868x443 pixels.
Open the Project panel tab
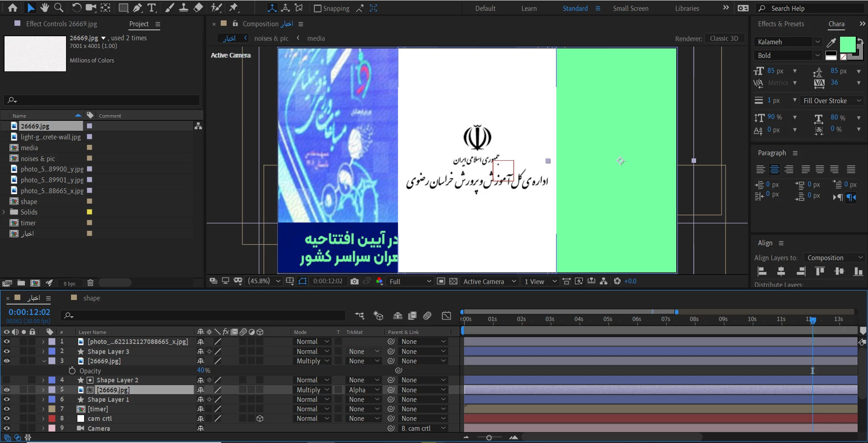coord(139,24)
